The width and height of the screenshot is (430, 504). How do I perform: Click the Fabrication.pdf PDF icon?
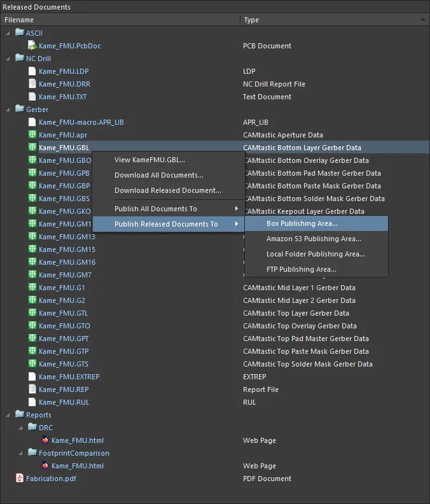pos(19,479)
